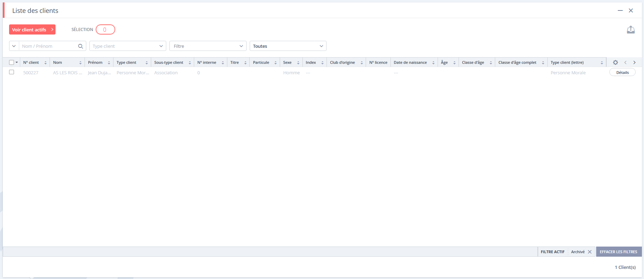Expand the search field options chevron
The width and height of the screenshot is (644, 279).
click(x=14, y=46)
